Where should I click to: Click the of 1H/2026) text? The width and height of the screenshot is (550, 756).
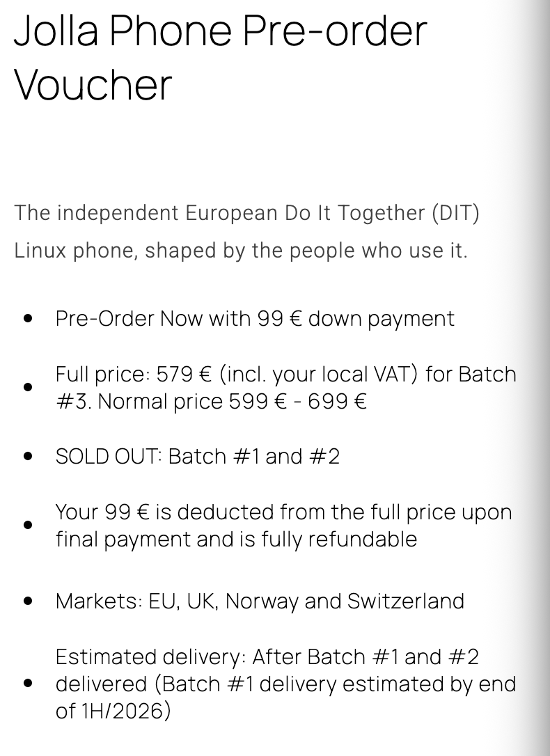tap(113, 711)
